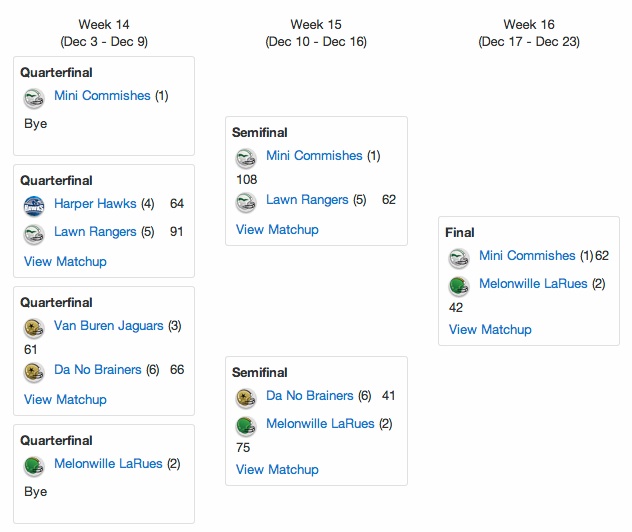Screen dimensions: 632x532
Task: Click Da No Brainers helmet in Quarterfinal
Action: tap(34, 372)
